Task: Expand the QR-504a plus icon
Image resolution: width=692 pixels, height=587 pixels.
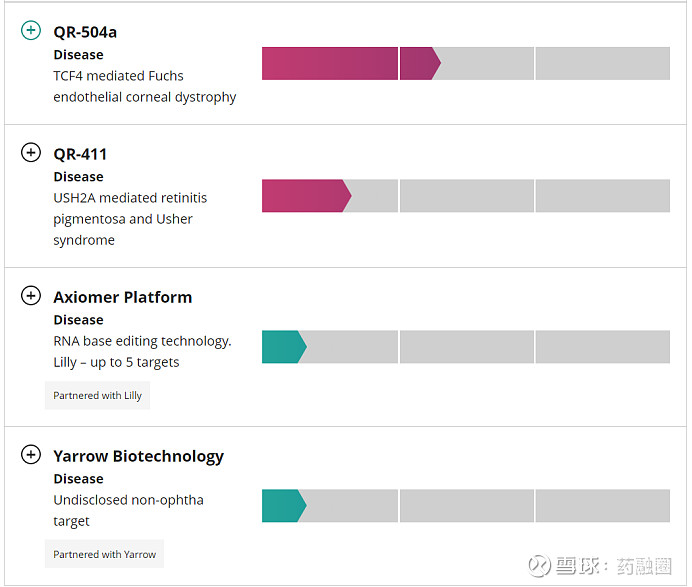Action: [x=31, y=30]
